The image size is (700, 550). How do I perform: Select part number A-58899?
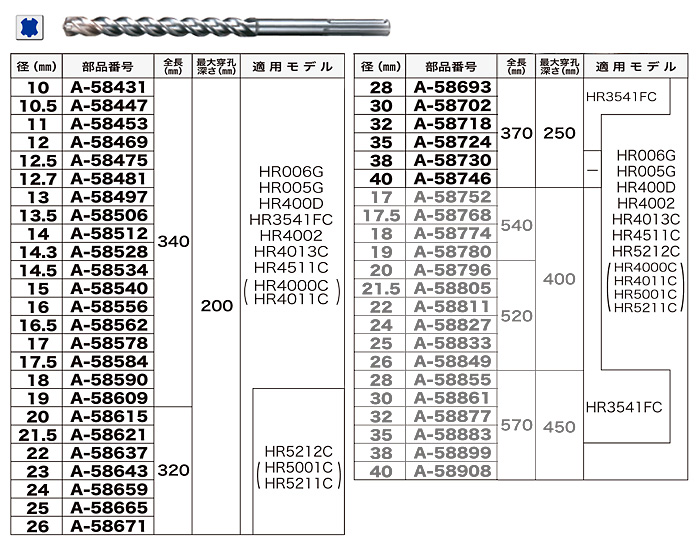pyautogui.click(x=452, y=453)
